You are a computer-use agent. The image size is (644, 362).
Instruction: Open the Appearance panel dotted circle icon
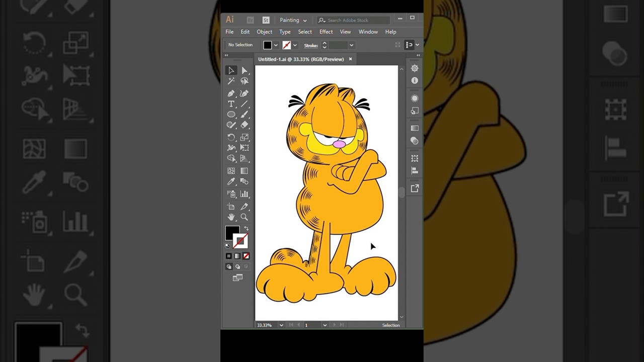(x=415, y=99)
